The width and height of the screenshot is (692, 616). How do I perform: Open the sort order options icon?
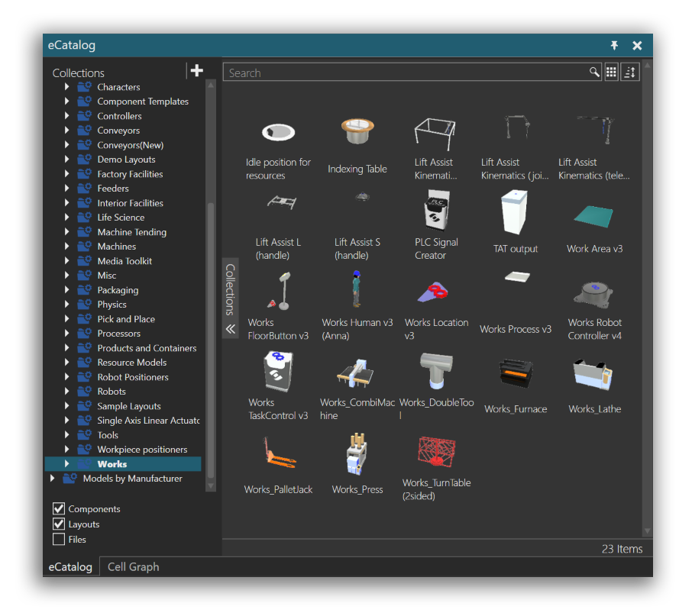point(630,72)
